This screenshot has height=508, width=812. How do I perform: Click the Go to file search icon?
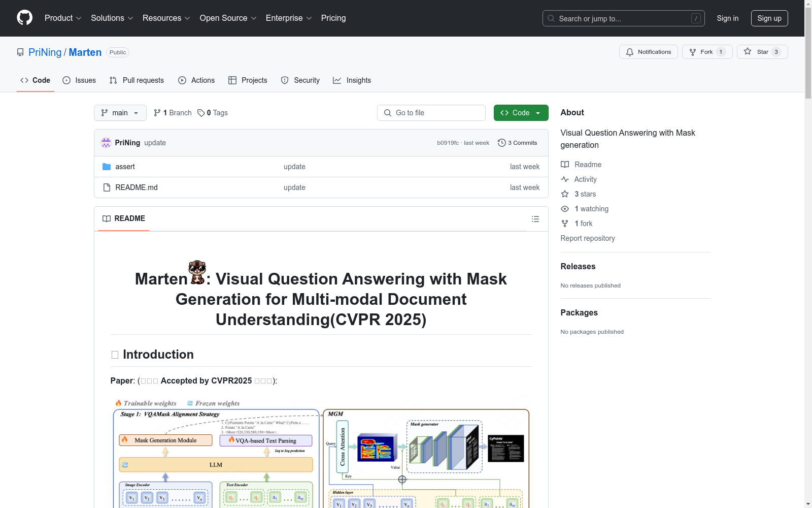click(388, 113)
